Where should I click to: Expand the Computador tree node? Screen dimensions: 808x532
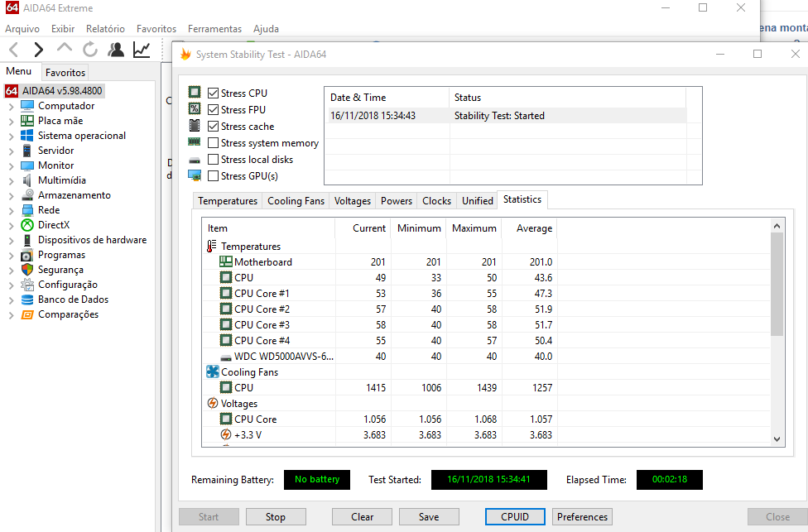coord(12,107)
